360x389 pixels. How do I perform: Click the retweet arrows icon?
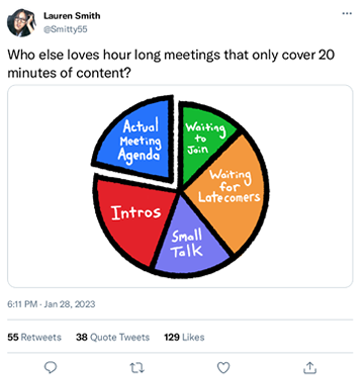pos(137,368)
